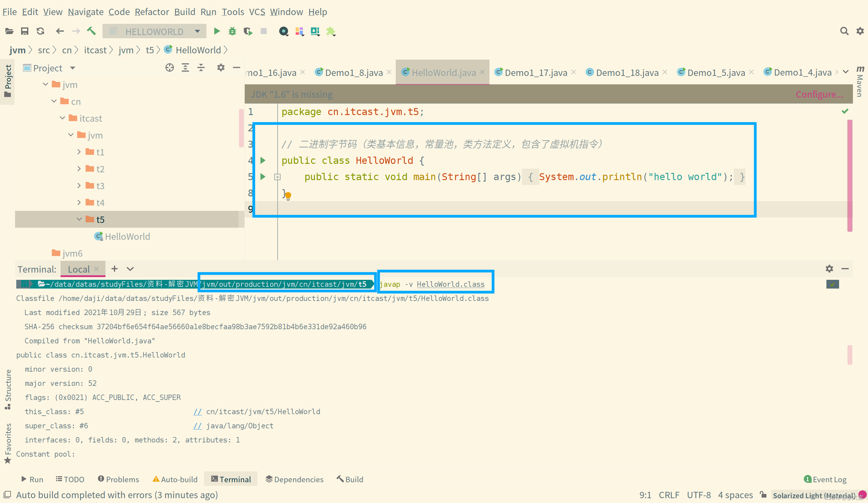The height and width of the screenshot is (503, 868).
Task: Click the locate/select opened file target icon
Action: pos(169,67)
